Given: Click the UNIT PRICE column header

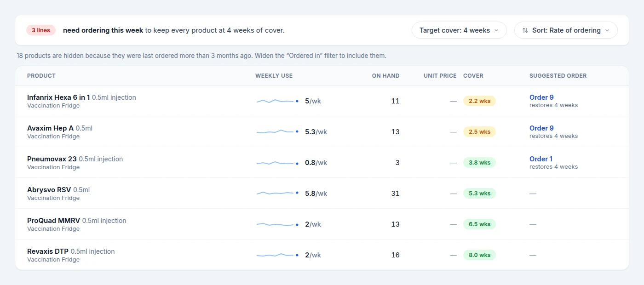Looking at the screenshot, I should point(440,76).
